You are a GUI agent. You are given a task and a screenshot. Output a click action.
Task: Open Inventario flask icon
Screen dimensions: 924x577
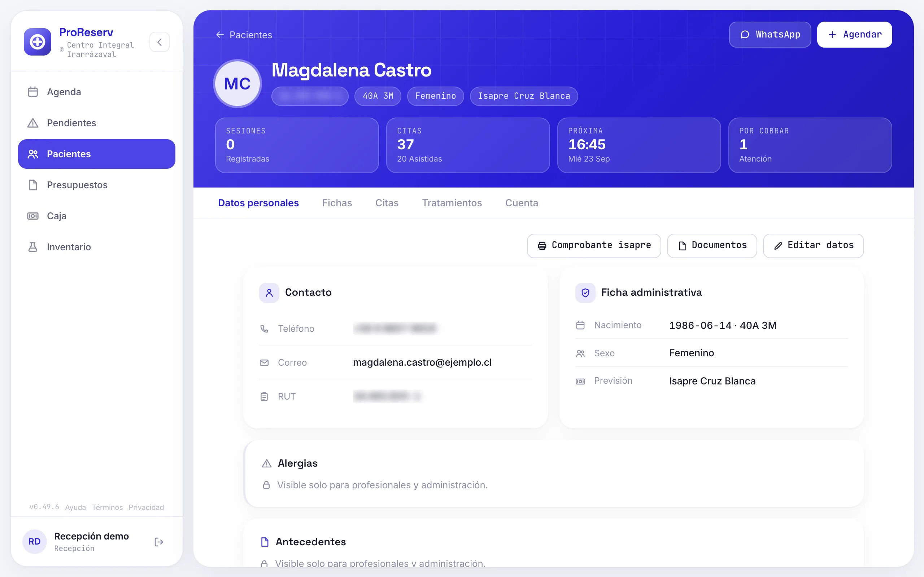33,247
